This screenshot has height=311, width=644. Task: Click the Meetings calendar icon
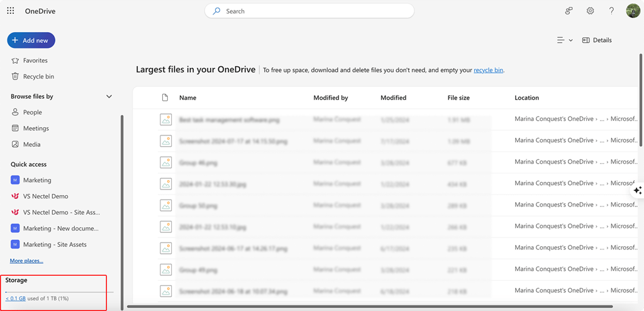pos(15,128)
